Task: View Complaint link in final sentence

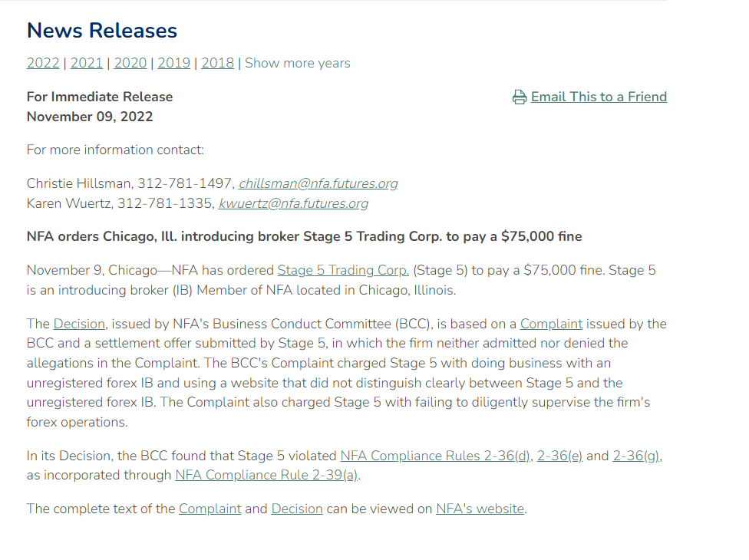Action: coord(210,509)
